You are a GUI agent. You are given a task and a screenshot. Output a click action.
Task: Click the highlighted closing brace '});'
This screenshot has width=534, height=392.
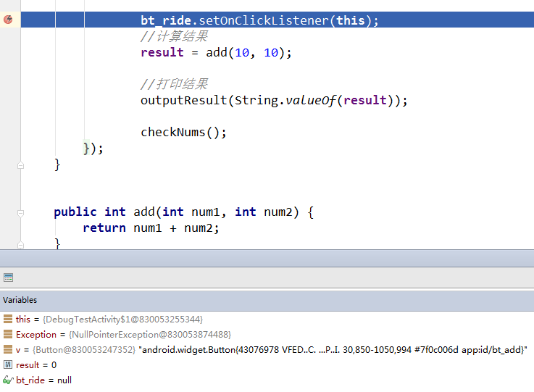point(93,149)
